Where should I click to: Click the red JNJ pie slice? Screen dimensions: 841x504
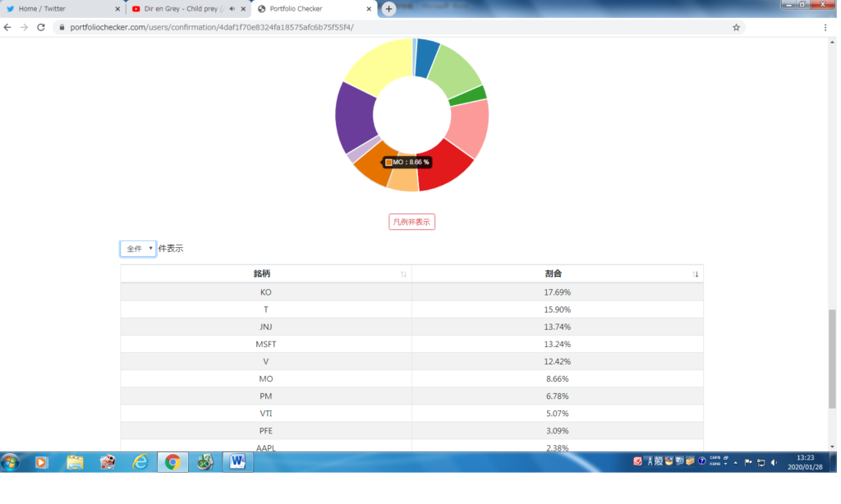click(444, 164)
